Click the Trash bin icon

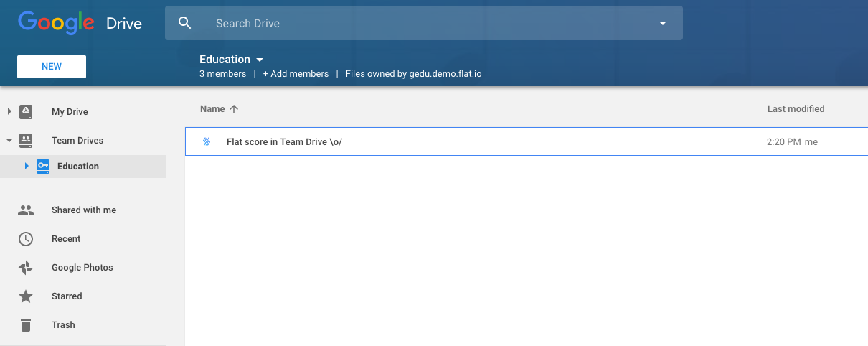click(x=26, y=325)
